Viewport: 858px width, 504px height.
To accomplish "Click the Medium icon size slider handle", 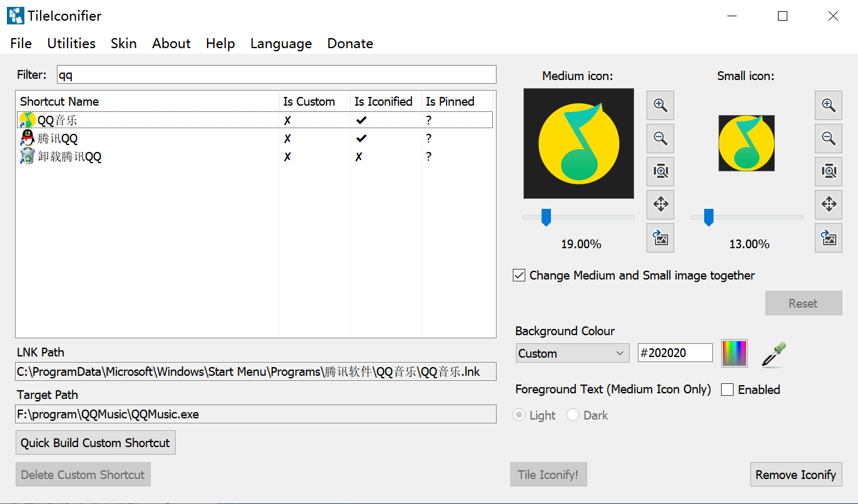I will pyautogui.click(x=546, y=217).
